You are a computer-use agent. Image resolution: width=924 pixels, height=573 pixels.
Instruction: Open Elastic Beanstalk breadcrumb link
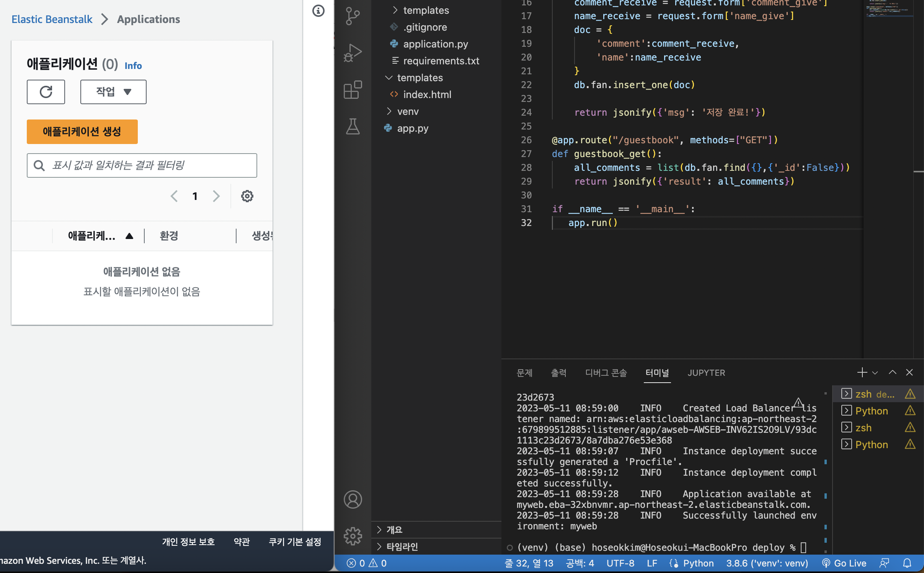[x=52, y=19]
